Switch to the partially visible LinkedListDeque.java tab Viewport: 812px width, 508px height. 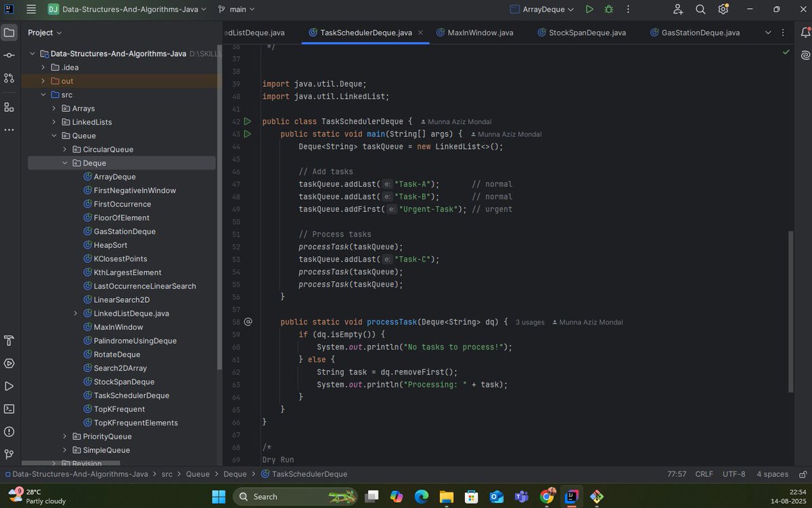tap(255, 33)
